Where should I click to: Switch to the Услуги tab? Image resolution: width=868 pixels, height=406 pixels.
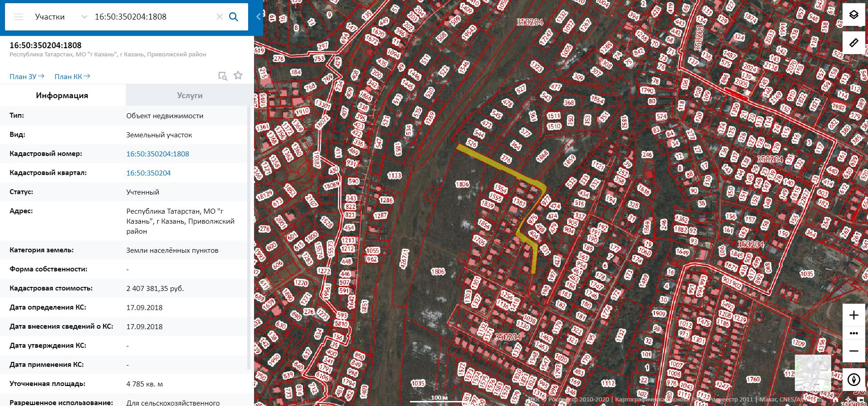click(190, 95)
